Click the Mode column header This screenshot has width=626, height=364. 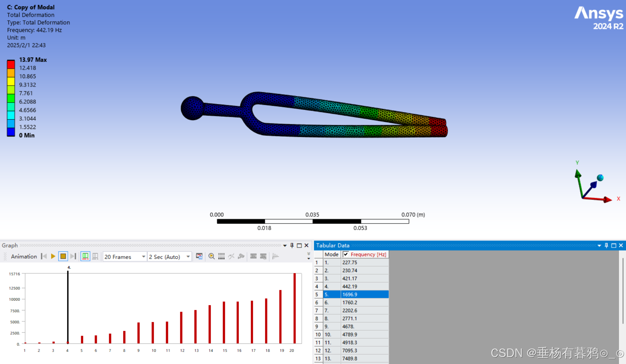click(x=331, y=254)
